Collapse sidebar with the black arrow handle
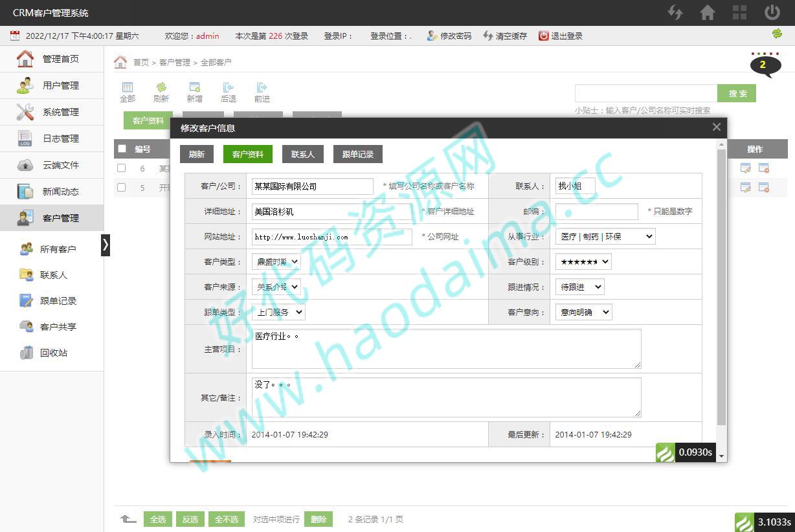Viewport: 795px width, 532px height. [x=106, y=245]
